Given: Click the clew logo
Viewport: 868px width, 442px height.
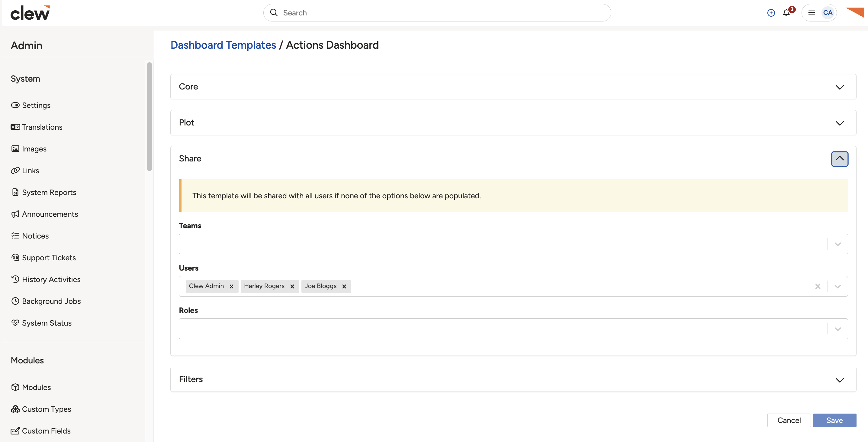Looking at the screenshot, I should (30, 13).
